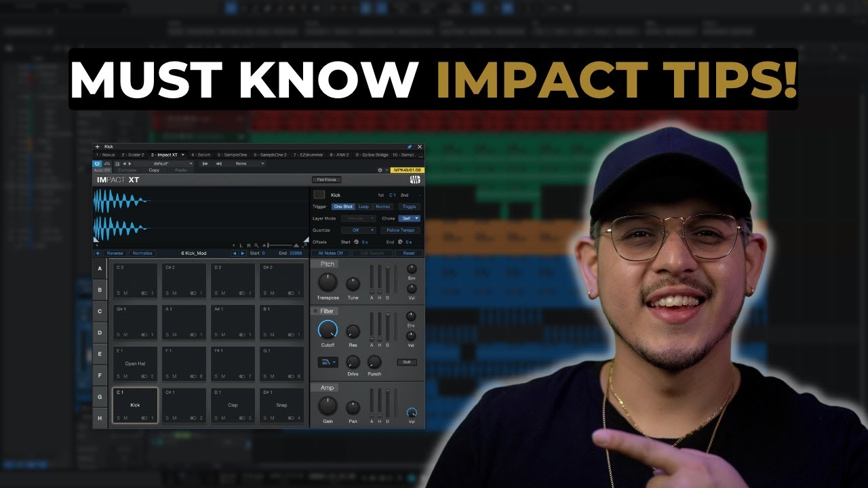868x488 pixels.
Task: Click the Pan knob in Amp section
Action: (x=353, y=408)
